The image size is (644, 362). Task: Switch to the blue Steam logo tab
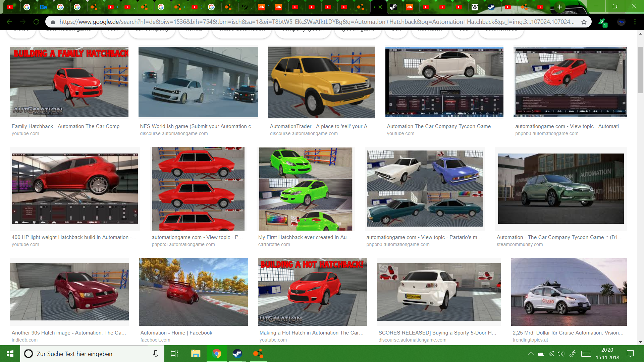pos(491,7)
